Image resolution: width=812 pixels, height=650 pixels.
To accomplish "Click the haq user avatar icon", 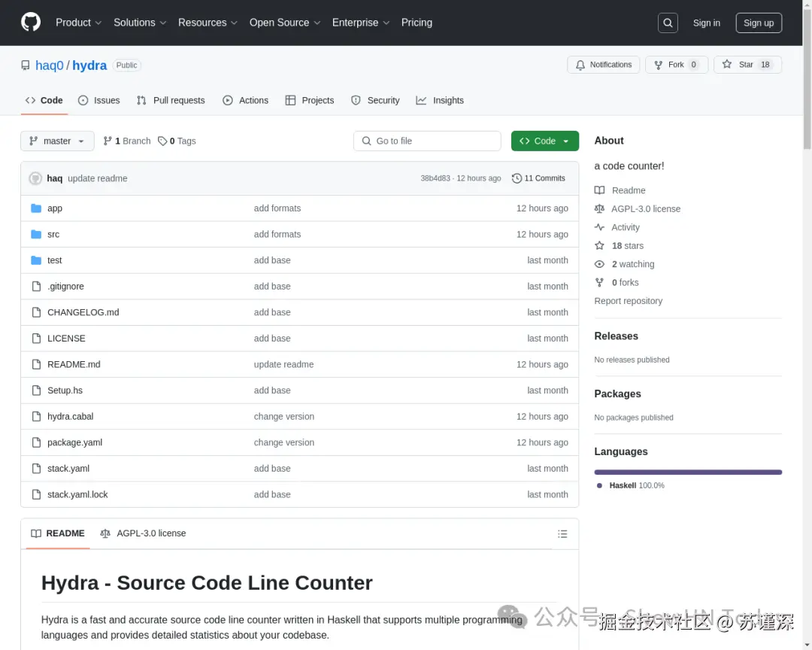I will tap(35, 178).
